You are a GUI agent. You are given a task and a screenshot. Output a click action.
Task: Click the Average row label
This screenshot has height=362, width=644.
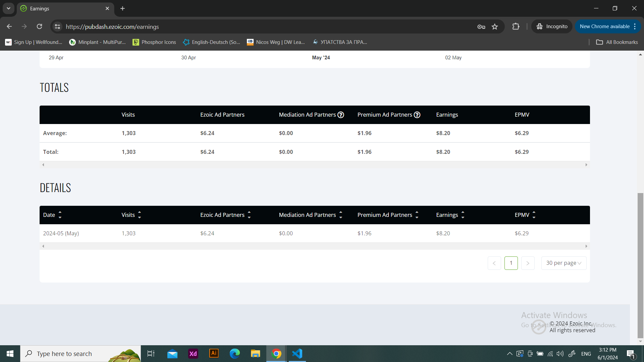[55, 133]
